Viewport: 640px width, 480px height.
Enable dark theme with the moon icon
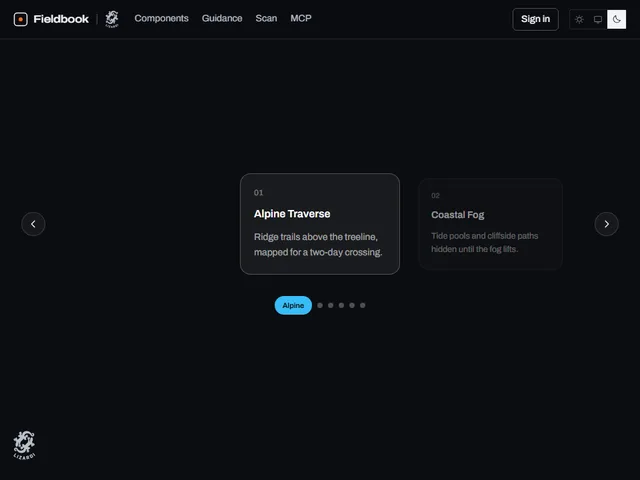coord(616,19)
